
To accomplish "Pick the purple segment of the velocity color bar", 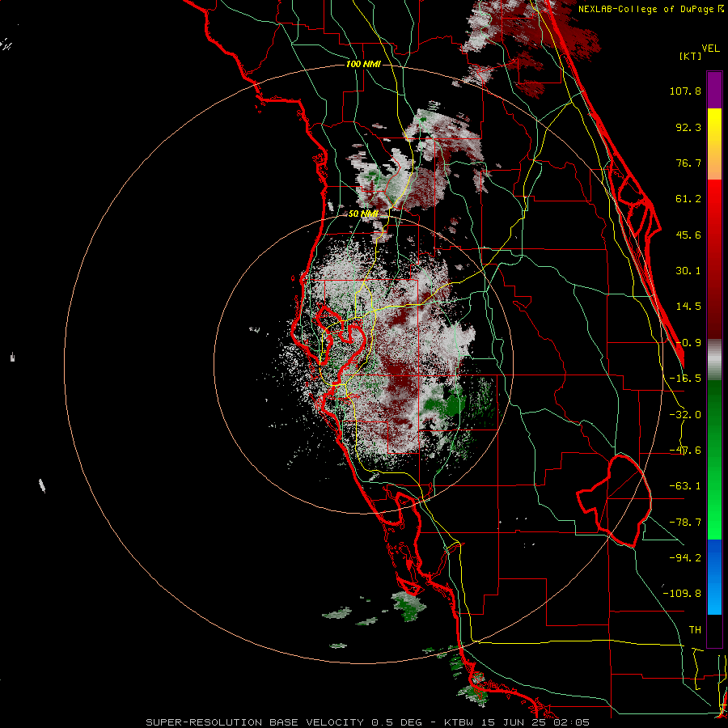I will pyautogui.click(x=714, y=90).
